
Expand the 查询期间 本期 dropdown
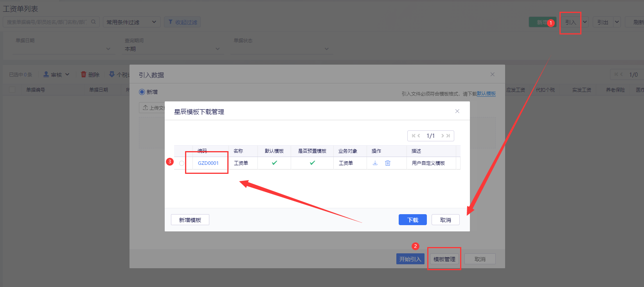click(218, 49)
